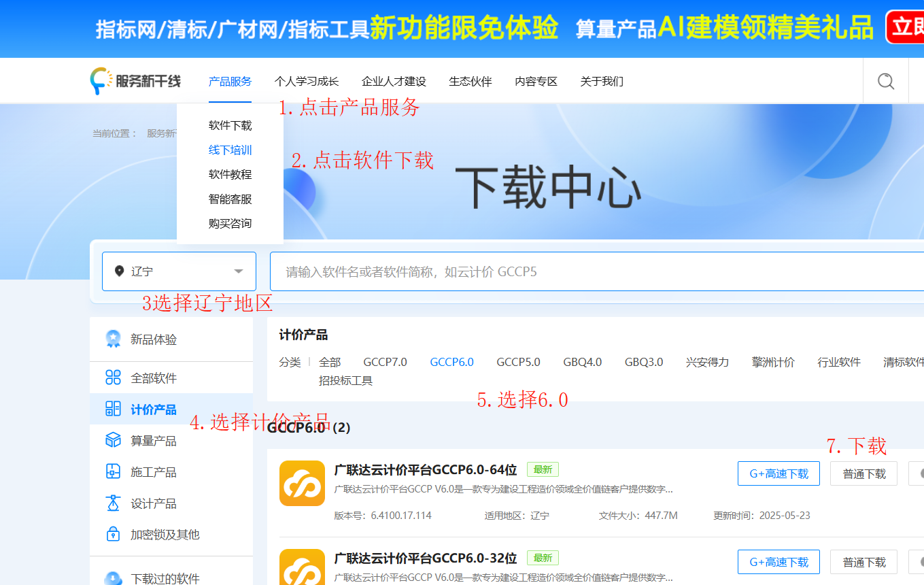Open the 个人学习成长 menu
This screenshot has width=924, height=585.
point(306,82)
